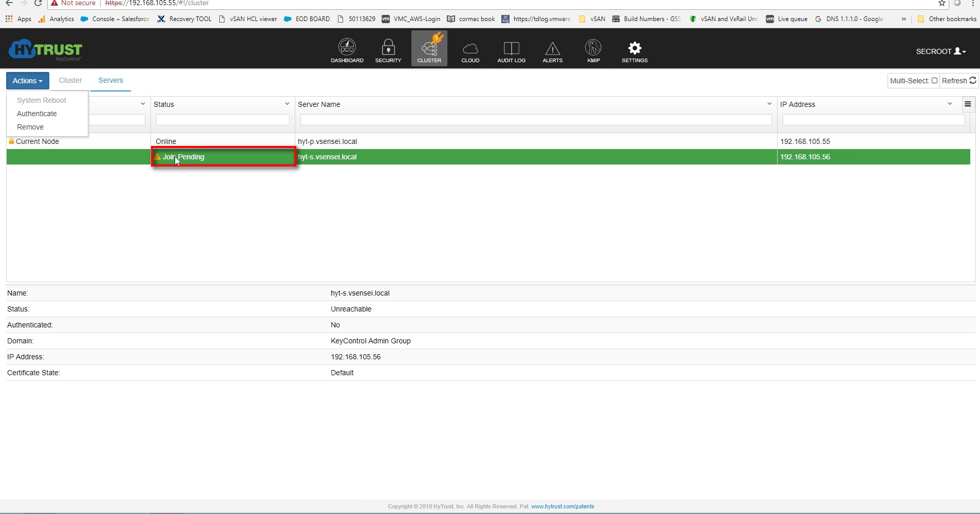This screenshot has height=514, width=980.
Task: Choose Remove from the Actions menu
Action: pos(30,127)
